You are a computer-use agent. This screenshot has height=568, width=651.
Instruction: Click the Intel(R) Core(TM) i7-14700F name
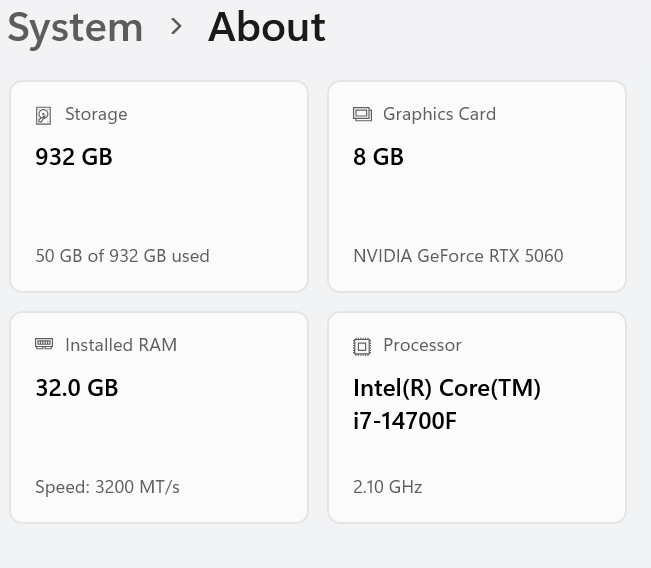click(x=446, y=404)
